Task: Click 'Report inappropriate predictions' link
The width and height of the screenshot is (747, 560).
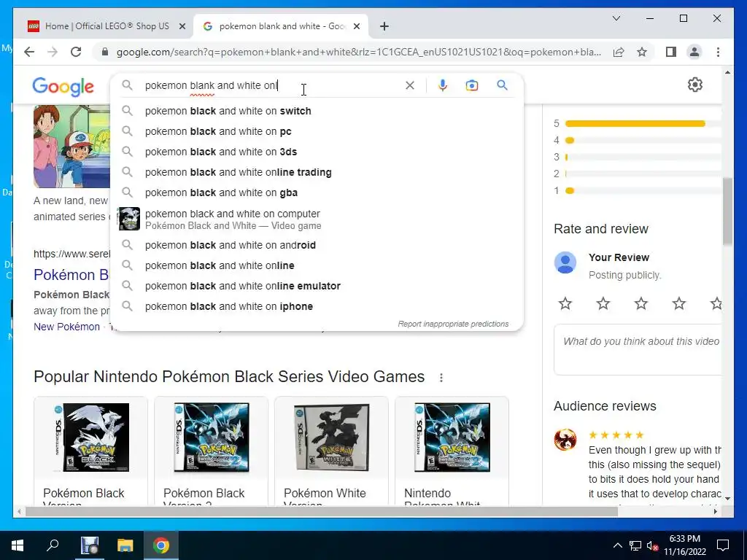Action: click(x=453, y=324)
